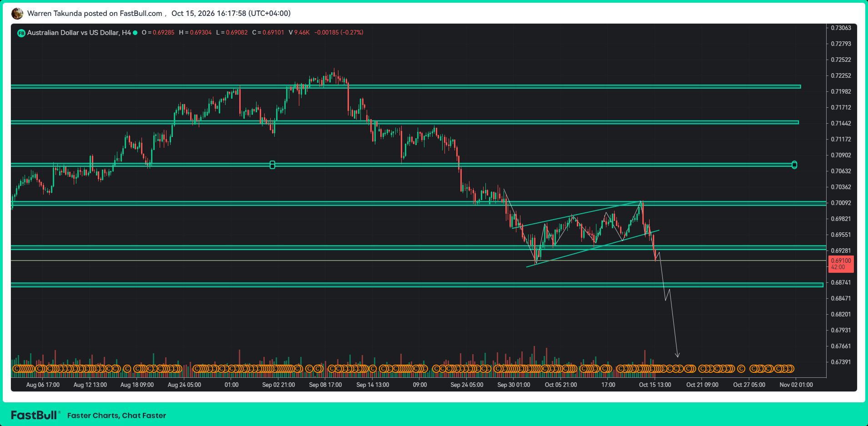Screen dimensions: 868x426
Task: Click the 0.70902 price axis label
Action: [841, 155]
